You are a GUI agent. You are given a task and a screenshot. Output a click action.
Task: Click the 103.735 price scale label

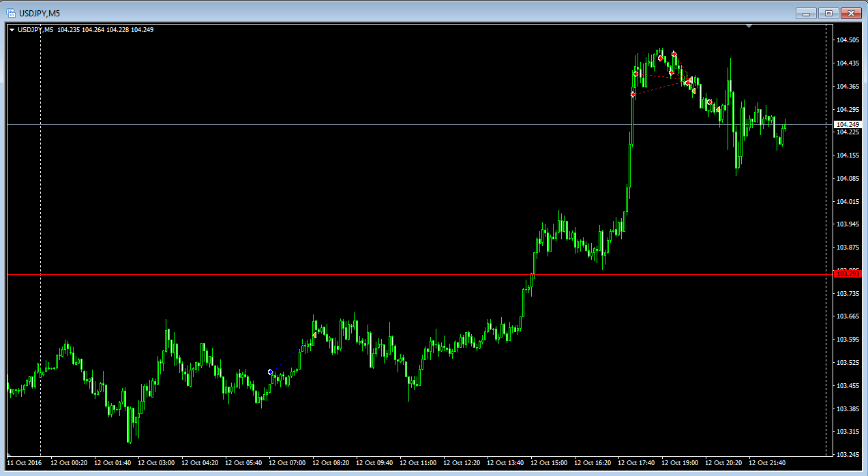(848, 294)
